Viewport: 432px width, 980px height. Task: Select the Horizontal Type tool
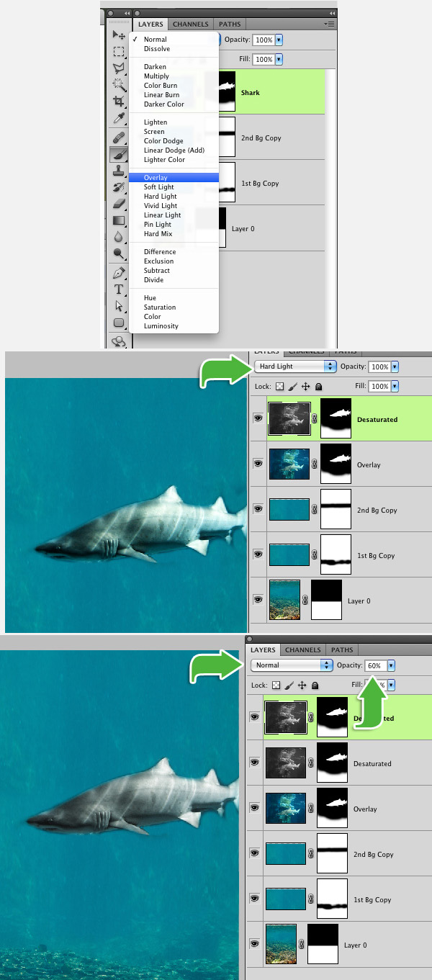(120, 289)
